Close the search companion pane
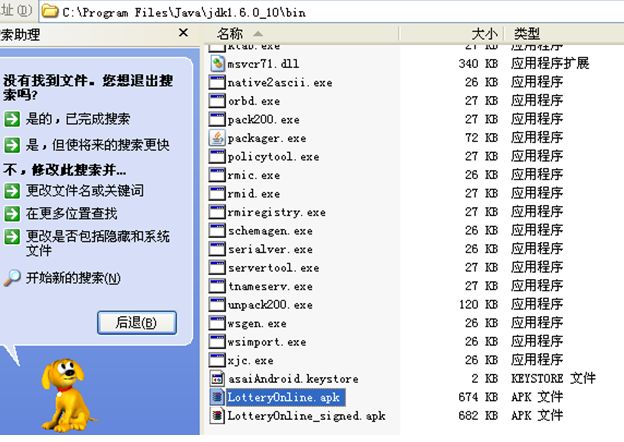The height and width of the screenshot is (442, 624). pos(183,33)
